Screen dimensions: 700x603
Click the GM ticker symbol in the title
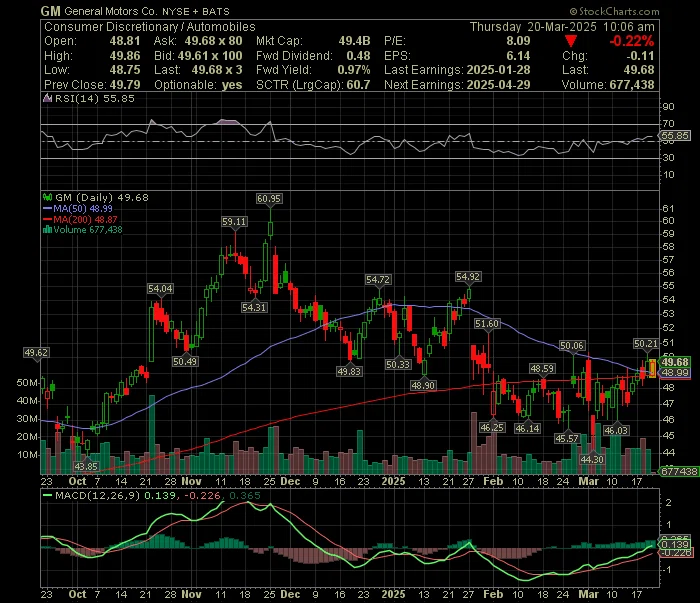point(50,11)
